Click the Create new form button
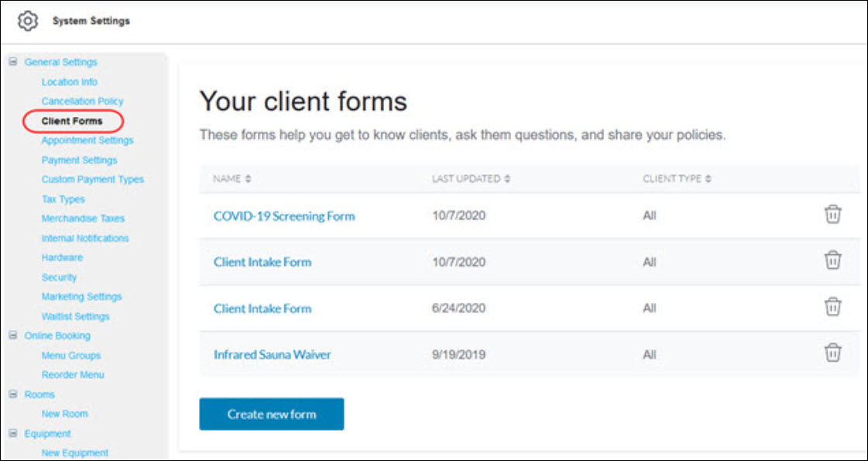The width and height of the screenshot is (868, 461). tap(271, 414)
